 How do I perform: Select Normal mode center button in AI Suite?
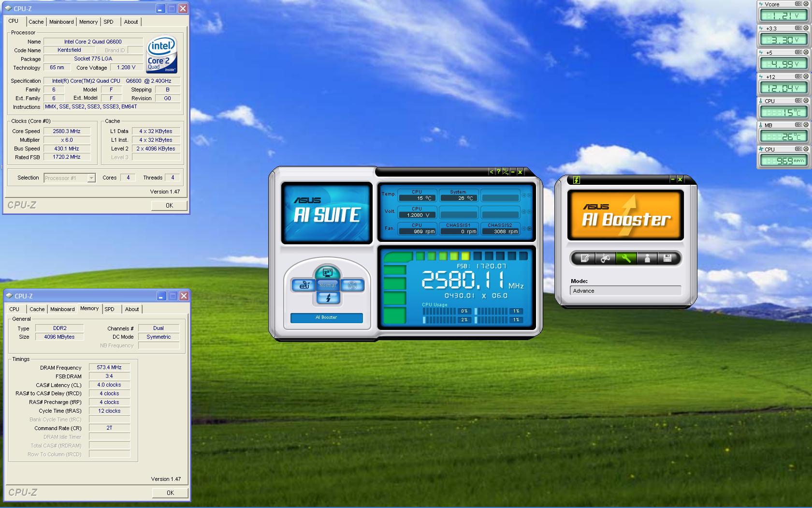328,285
